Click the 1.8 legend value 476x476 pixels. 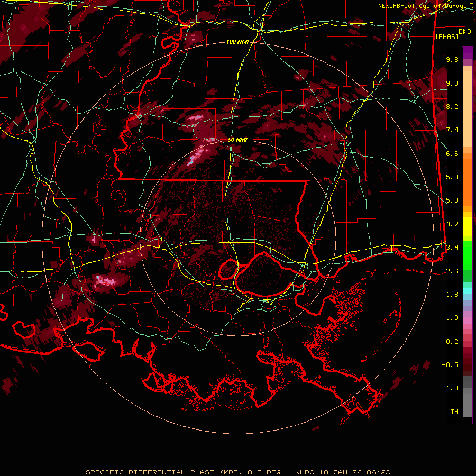(x=452, y=295)
